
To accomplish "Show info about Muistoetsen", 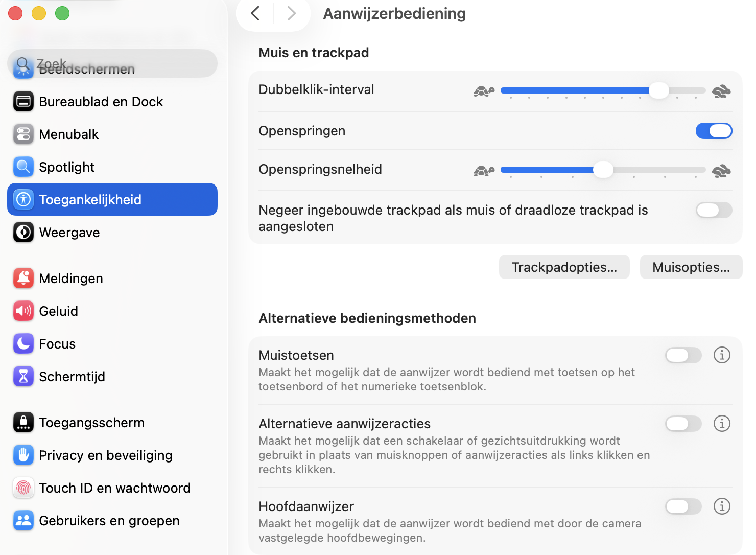I will 722,355.
